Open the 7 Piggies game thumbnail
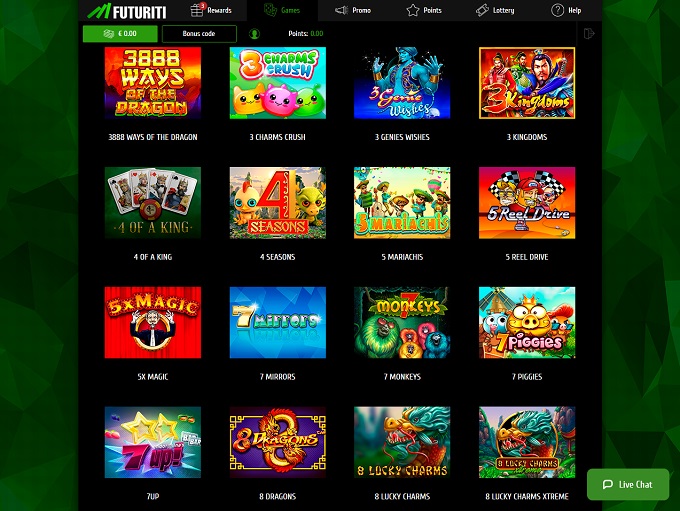Viewport: 680px width, 511px height. point(527,322)
